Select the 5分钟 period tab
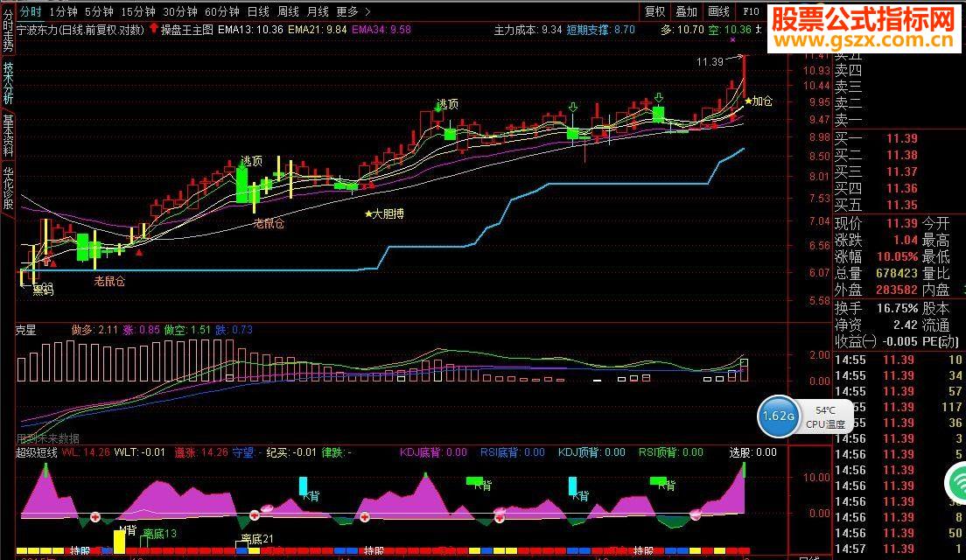966x560 pixels. point(99,11)
